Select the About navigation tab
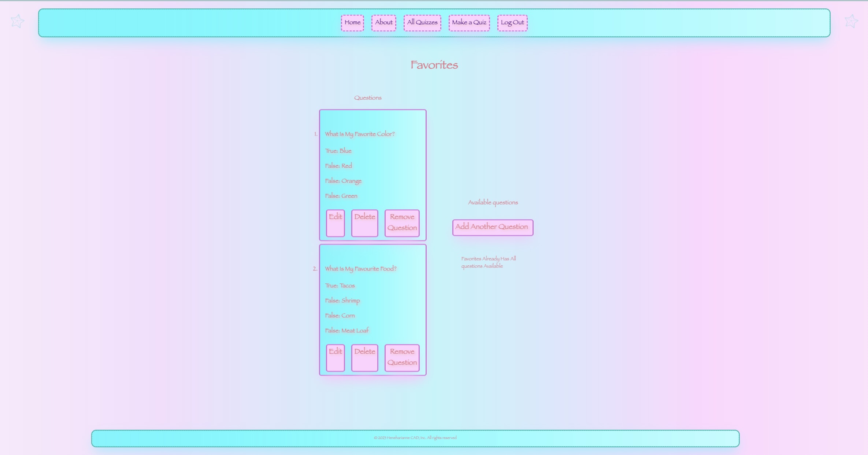868x455 pixels. (x=383, y=22)
